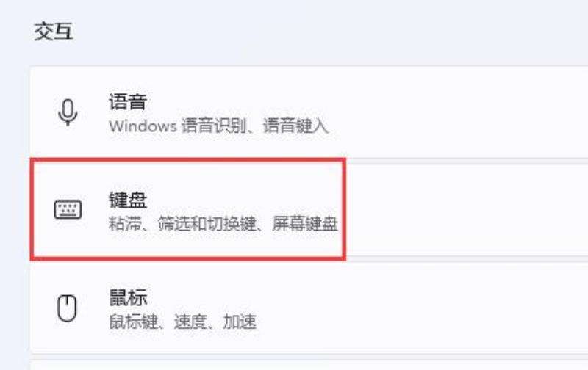Click the 粘滞、筛选和切换键 description
Viewport: 588px width, 370px height.
tap(182, 224)
